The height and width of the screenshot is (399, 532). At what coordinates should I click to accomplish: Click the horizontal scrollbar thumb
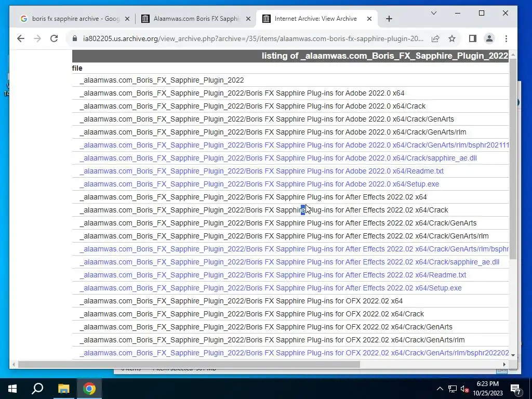pyautogui.click(x=189, y=364)
